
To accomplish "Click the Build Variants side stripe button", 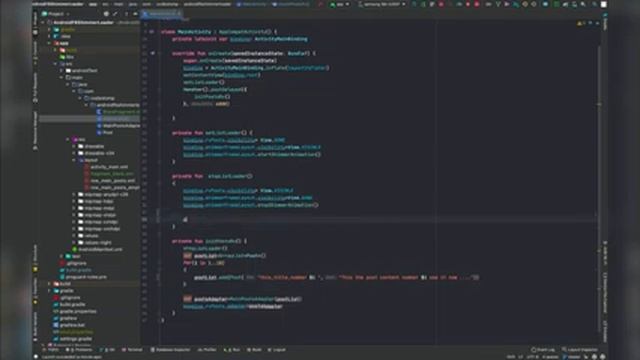I will (x=36, y=327).
